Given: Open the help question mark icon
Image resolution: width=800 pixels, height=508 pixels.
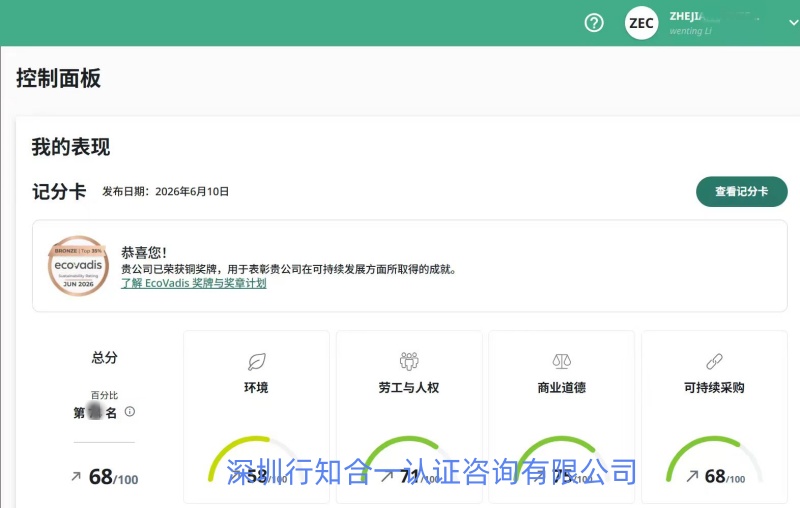Looking at the screenshot, I should coord(594,23).
